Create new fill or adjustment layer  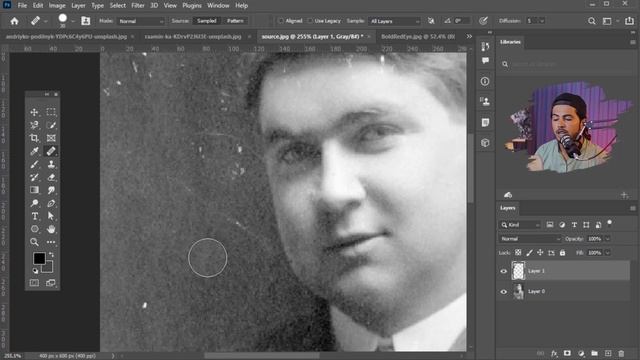(x=581, y=353)
